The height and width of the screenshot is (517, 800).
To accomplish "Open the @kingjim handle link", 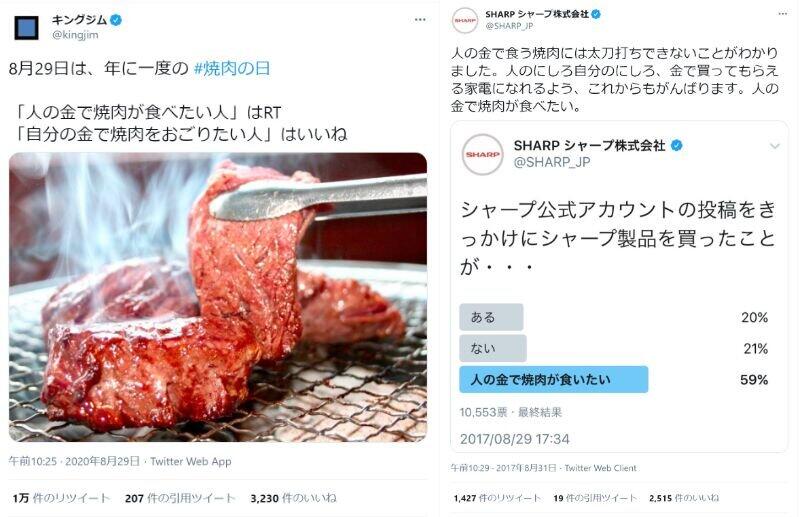I will coord(75,35).
